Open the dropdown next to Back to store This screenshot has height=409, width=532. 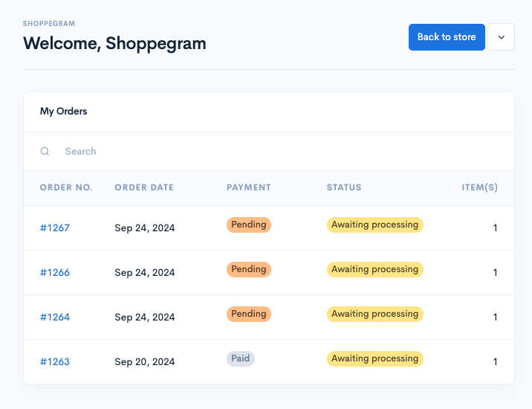coord(501,37)
